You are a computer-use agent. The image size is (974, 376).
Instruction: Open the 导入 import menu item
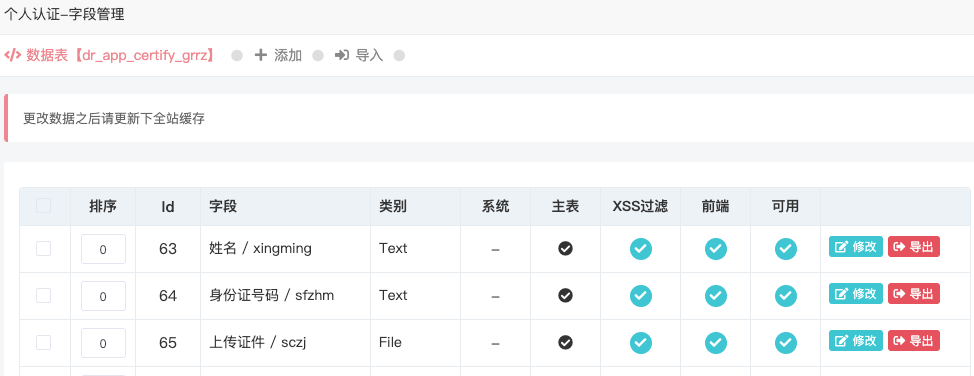point(359,55)
